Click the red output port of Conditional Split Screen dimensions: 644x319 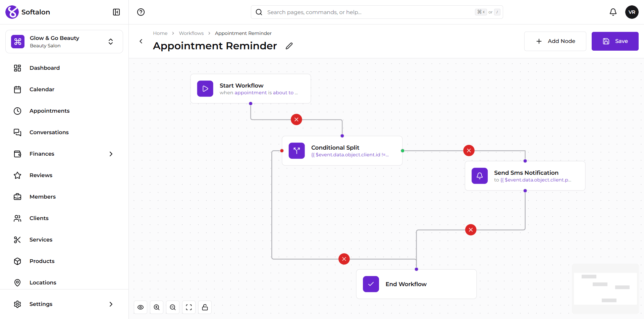(x=282, y=151)
